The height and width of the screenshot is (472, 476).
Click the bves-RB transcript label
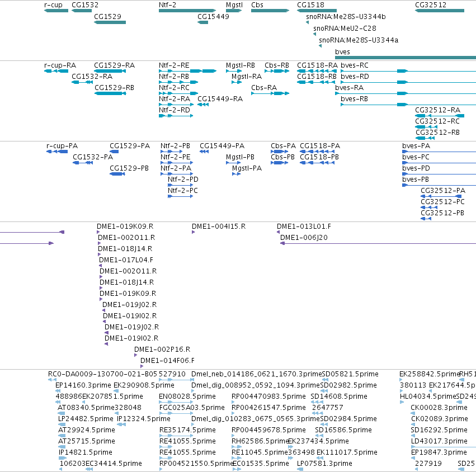point(354,98)
